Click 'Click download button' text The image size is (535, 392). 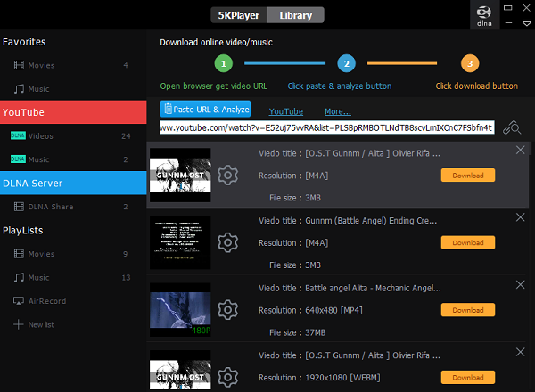[x=477, y=86]
